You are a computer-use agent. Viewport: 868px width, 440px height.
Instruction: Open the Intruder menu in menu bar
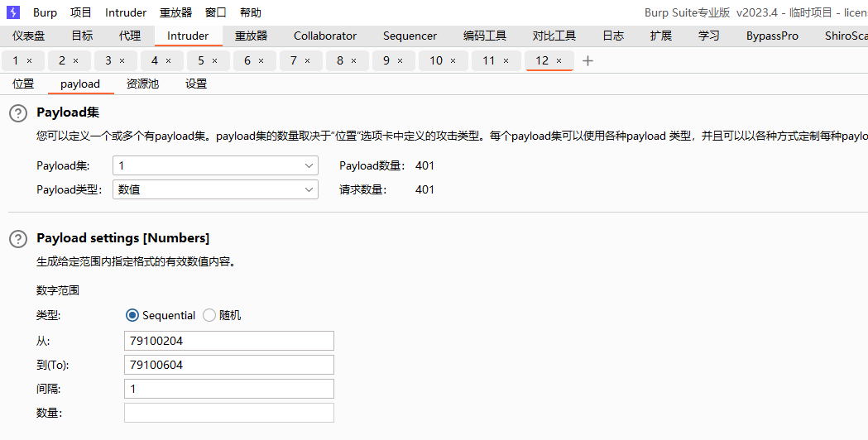(126, 12)
